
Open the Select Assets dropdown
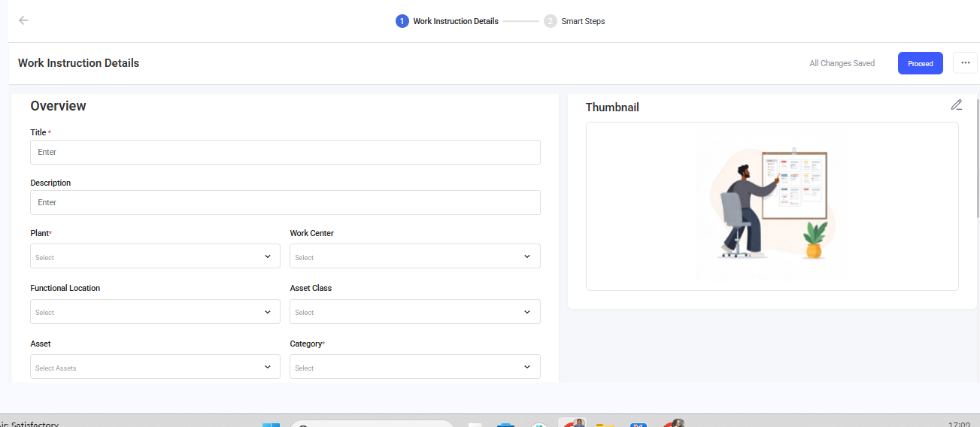[155, 367]
